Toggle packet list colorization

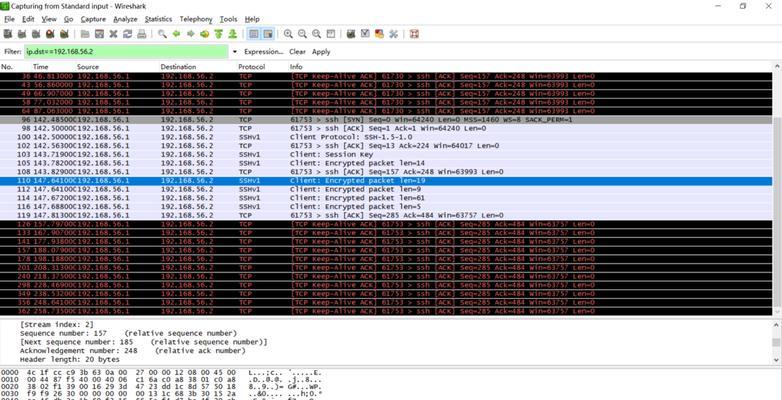(254, 34)
